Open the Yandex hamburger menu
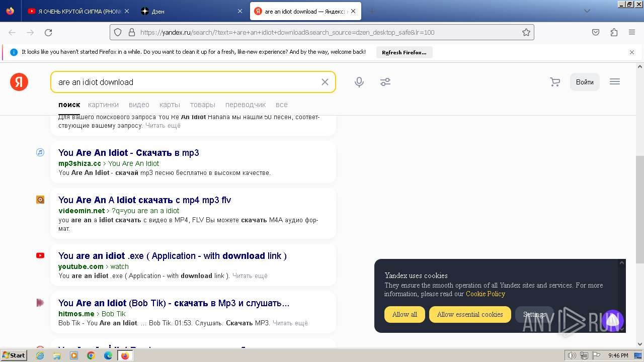Viewport: 644px width, 362px height. point(615,81)
